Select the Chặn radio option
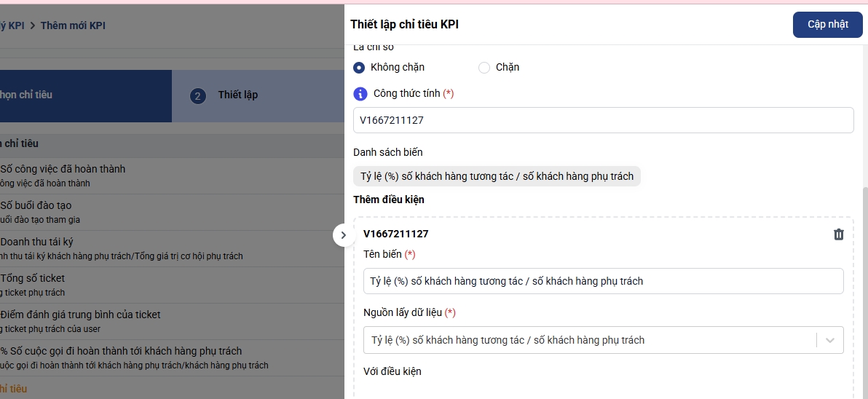This screenshot has height=399, width=868. click(484, 68)
